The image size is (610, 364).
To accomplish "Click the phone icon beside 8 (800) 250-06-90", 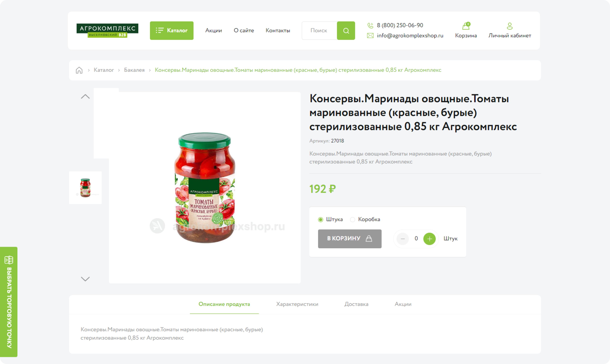I will [x=370, y=25].
